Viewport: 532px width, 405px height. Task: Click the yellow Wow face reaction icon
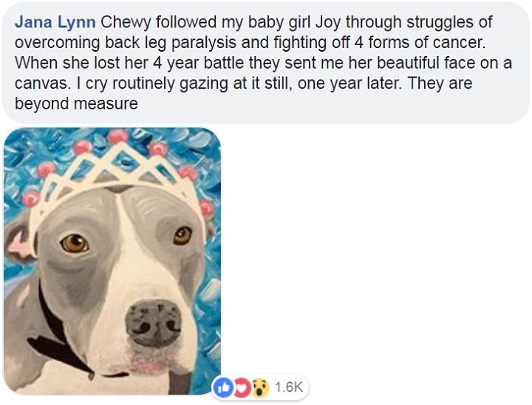pyautogui.click(x=260, y=388)
